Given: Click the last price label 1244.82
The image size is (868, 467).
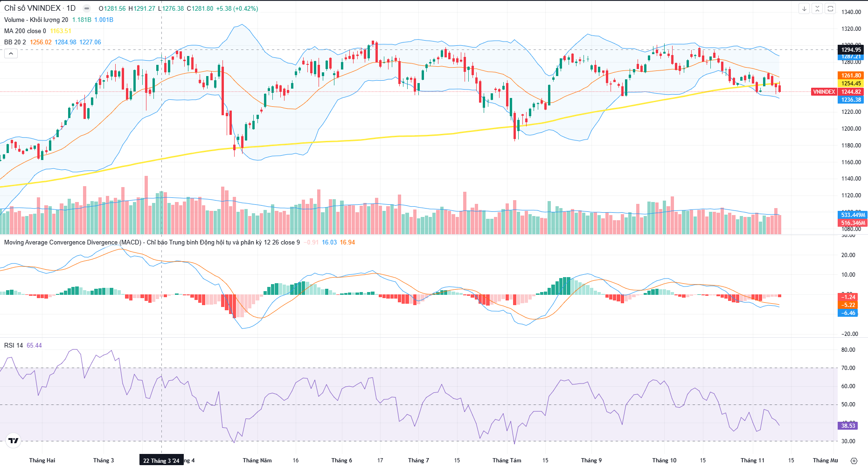Looking at the screenshot, I should [851, 92].
